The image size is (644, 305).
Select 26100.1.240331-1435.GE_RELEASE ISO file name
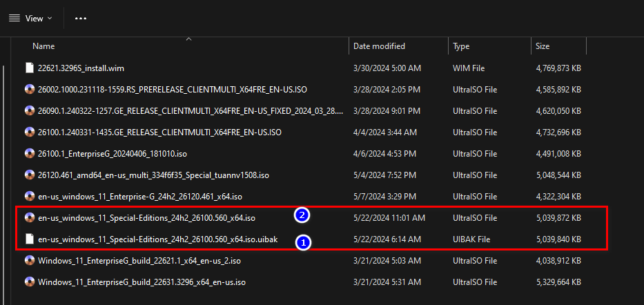[x=159, y=132]
